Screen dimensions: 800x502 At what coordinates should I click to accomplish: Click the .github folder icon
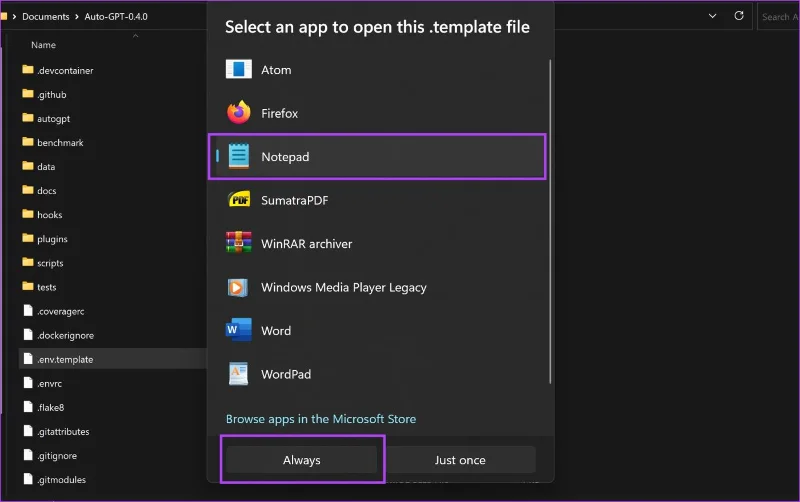tap(28, 93)
